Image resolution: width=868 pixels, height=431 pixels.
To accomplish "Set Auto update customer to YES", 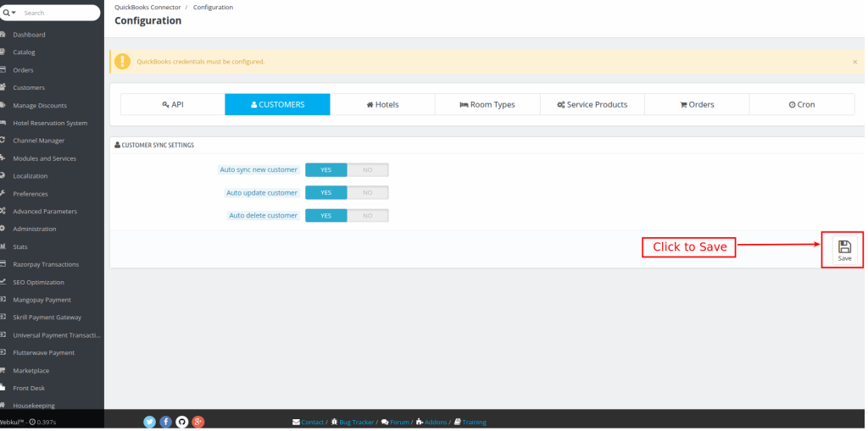I will 326,192.
